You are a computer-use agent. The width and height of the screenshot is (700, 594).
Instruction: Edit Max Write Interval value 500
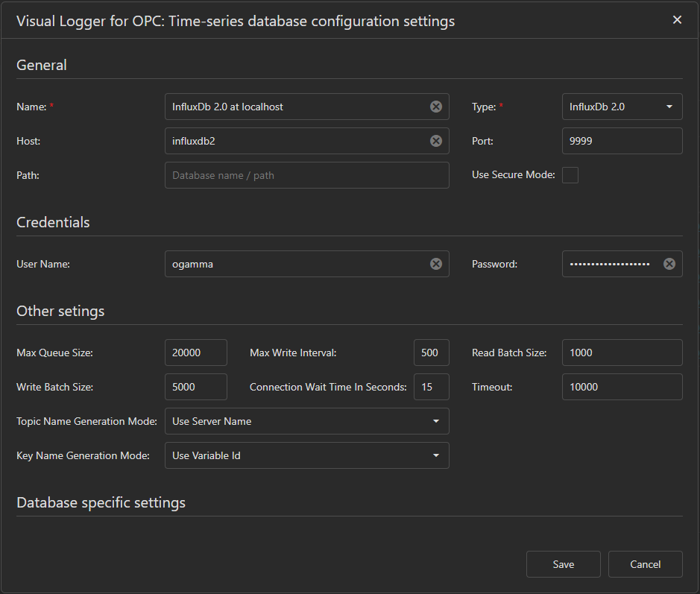[431, 353]
